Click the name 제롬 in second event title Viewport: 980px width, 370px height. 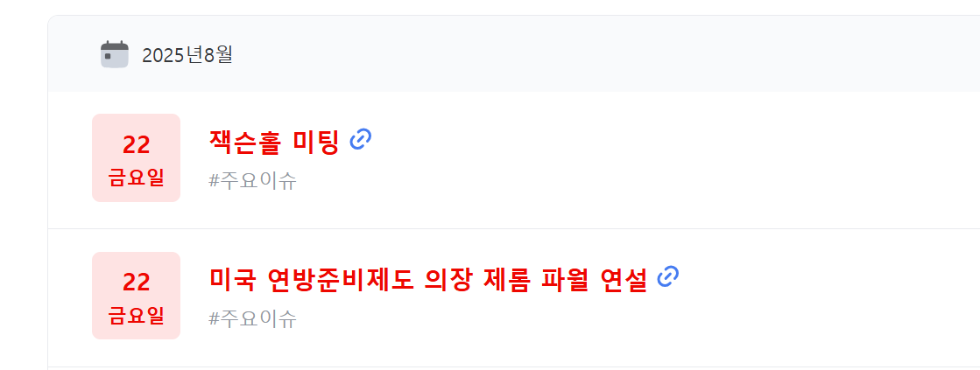(x=507, y=280)
